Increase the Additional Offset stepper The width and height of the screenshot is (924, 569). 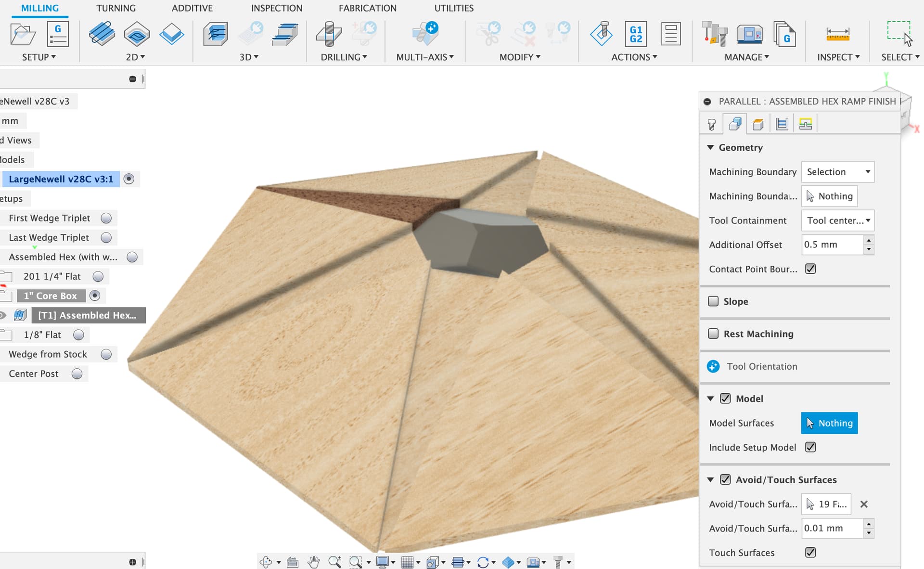(x=869, y=240)
